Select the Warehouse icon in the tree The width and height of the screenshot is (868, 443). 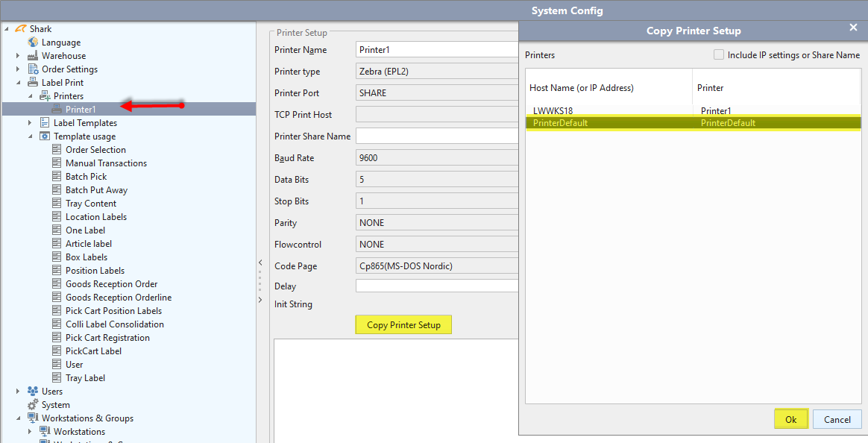[x=34, y=55]
